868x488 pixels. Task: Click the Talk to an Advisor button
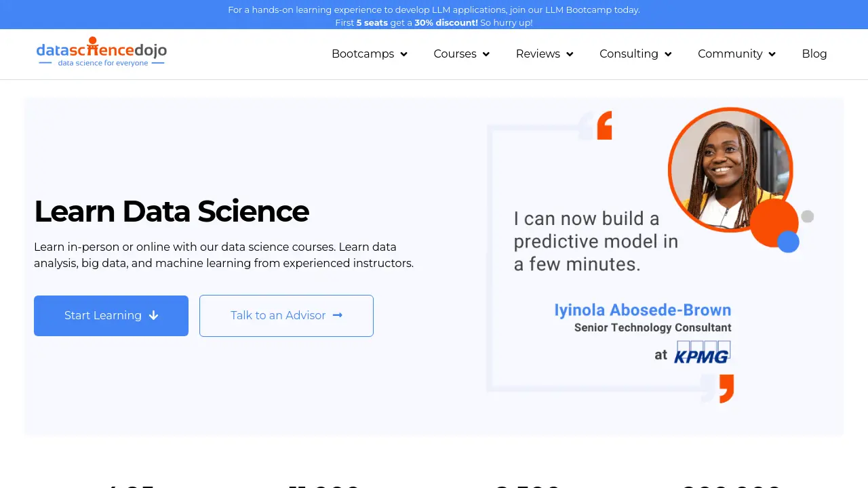[286, 316]
